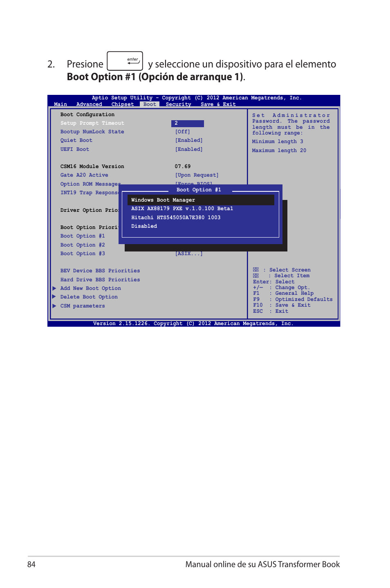390x588 pixels.
Task: Click CSM16 Module Version value 07.69
Action: click(x=183, y=166)
